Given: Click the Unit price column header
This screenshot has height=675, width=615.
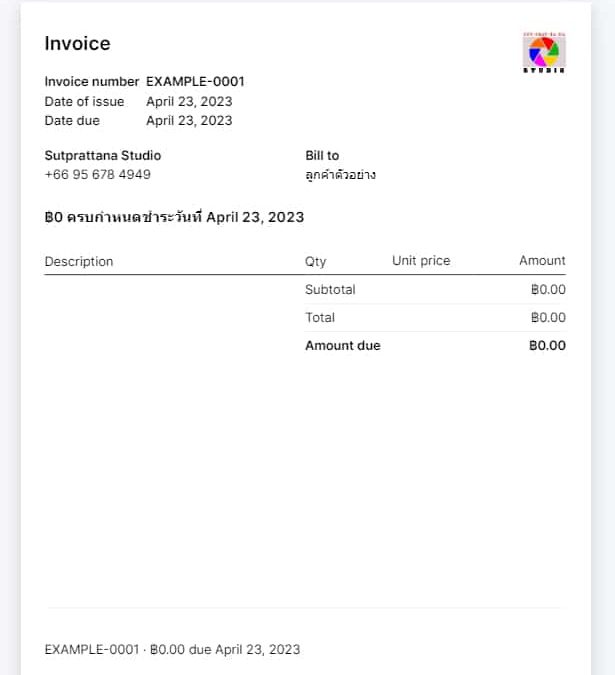Looking at the screenshot, I should 421,260.
